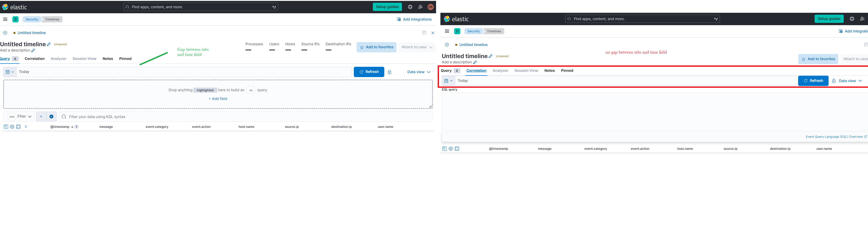868x247 pixels.
Task: Click the Refresh button
Action: (369, 72)
